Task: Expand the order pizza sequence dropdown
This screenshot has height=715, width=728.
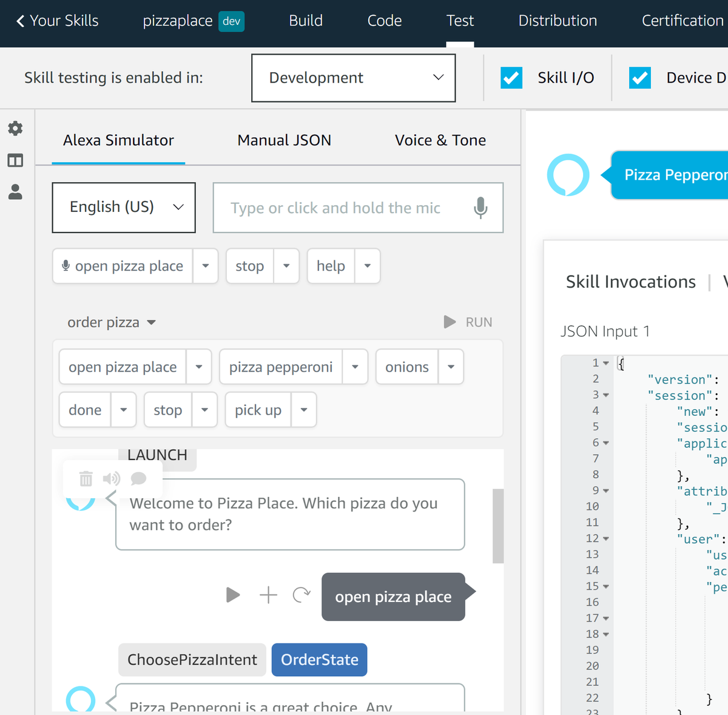Action: [152, 322]
